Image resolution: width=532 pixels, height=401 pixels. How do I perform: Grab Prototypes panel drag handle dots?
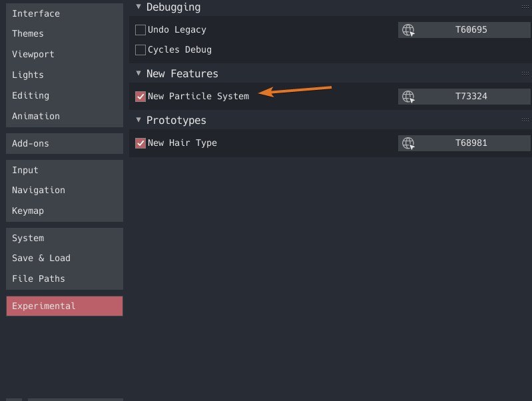pyautogui.click(x=525, y=120)
